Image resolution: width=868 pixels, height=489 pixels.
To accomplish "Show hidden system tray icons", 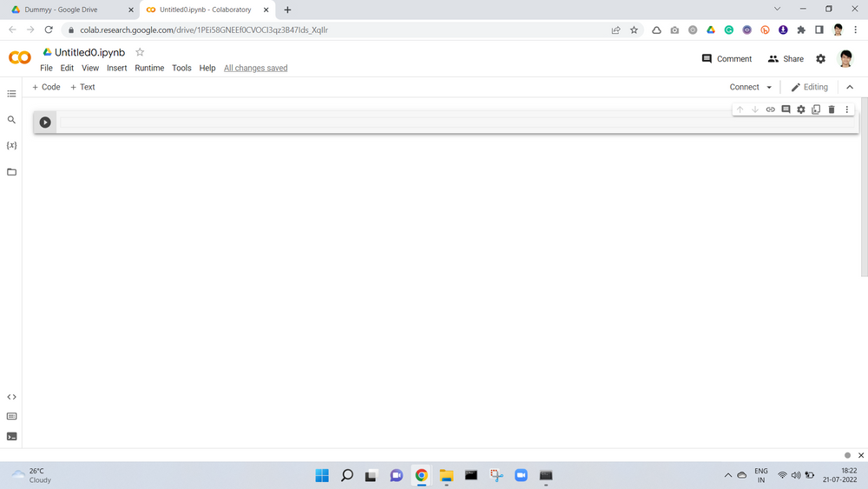I will click(728, 475).
